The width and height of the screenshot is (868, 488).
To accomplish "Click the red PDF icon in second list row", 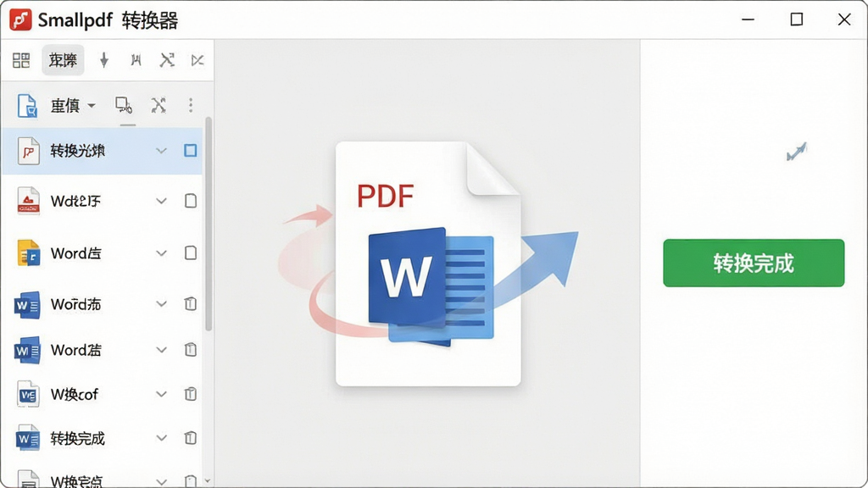I will [x=28, y=200].
